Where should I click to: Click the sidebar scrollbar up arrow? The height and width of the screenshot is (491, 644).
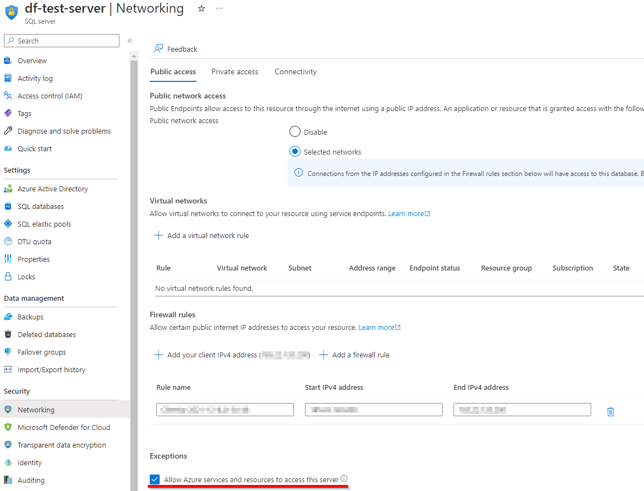134,55
